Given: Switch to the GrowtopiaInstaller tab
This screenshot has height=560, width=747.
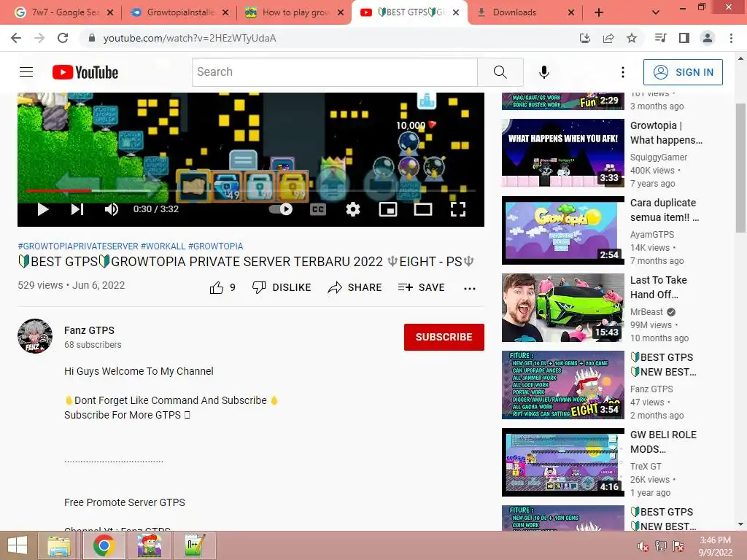Looking at the screenshot, I should click(x=180, y=12).
